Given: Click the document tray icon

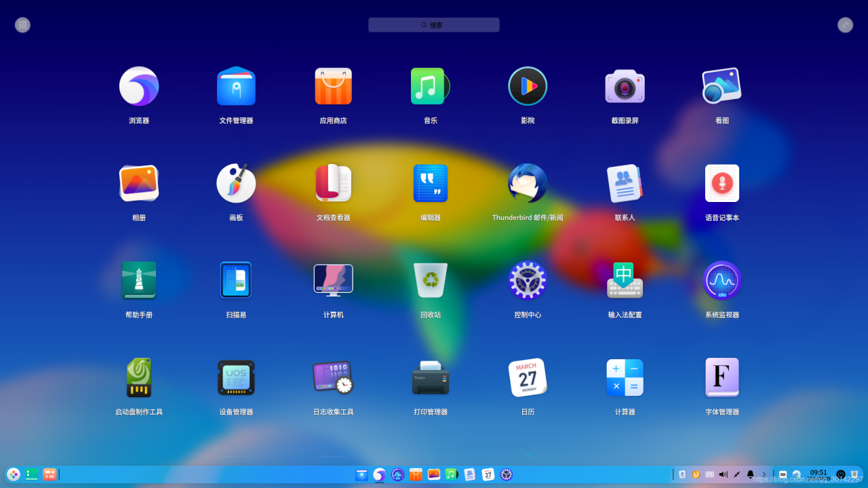Looking at the screenshot, I should tap(682, 474).
